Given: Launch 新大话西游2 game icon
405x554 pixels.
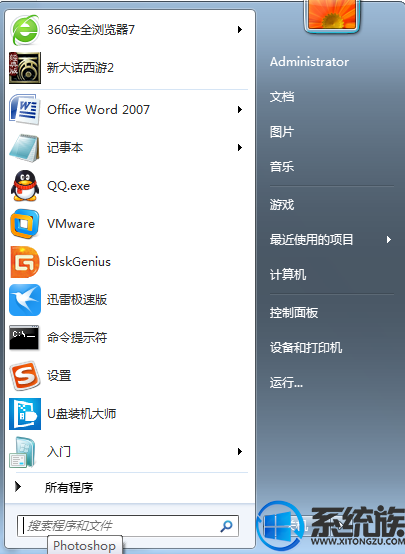Looking at the screenshot, I should pyautogui.click(x=25, y=68).
